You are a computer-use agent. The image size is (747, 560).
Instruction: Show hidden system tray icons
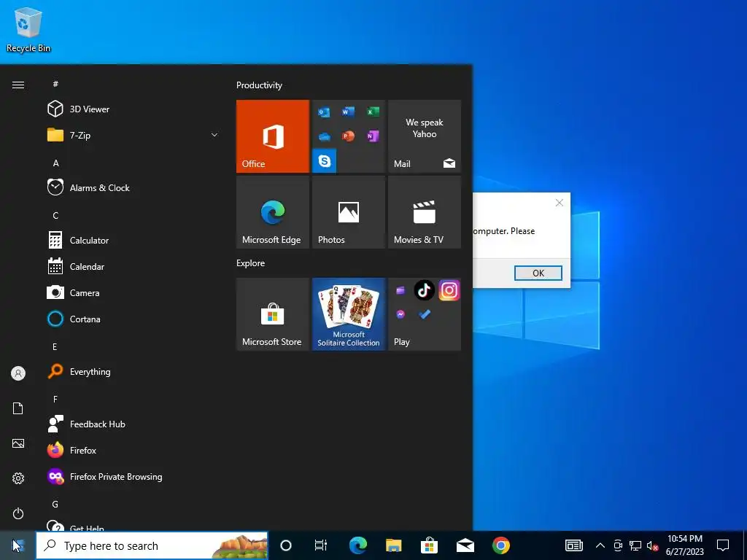600,545
